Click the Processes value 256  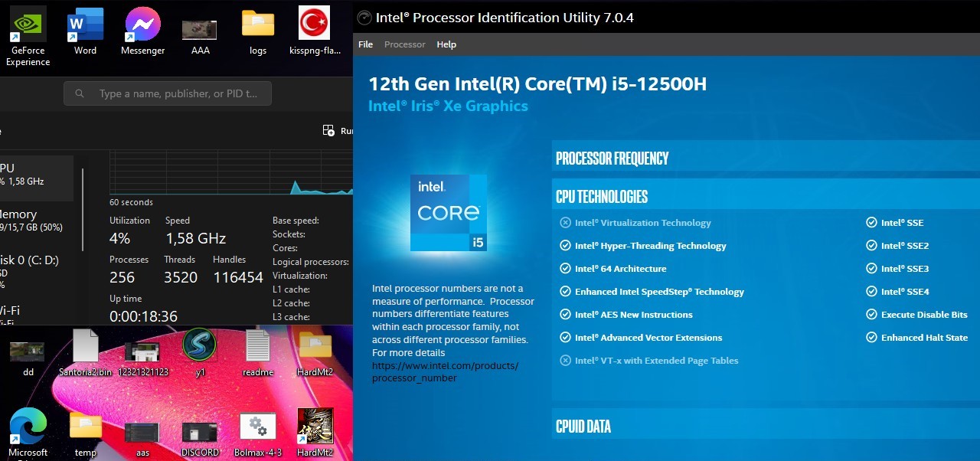coord(122,277)
